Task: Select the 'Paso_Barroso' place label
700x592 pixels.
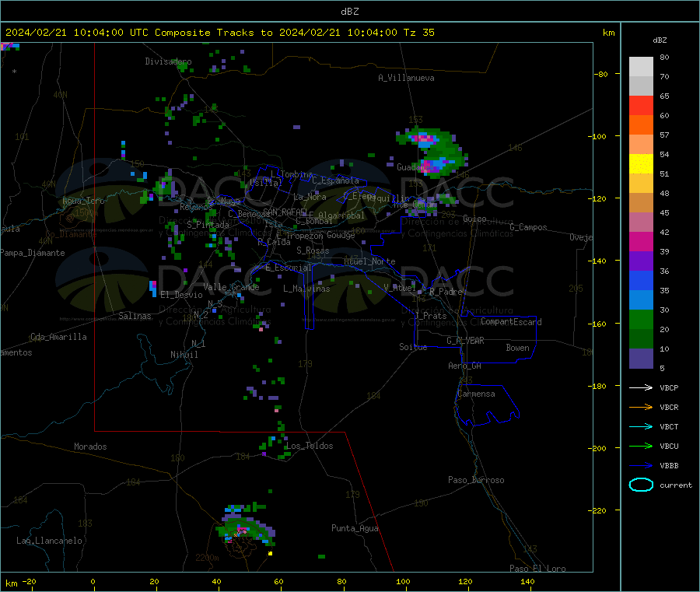Action: 476,480
